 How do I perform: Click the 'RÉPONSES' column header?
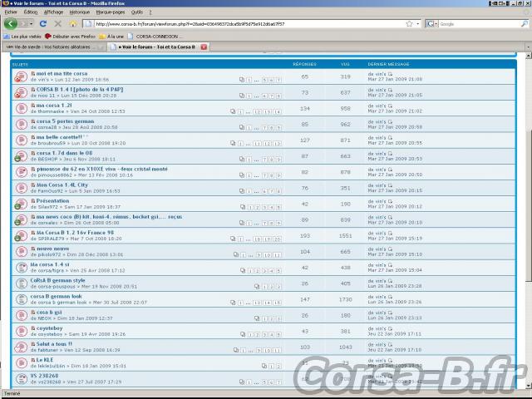coord(304,64)
